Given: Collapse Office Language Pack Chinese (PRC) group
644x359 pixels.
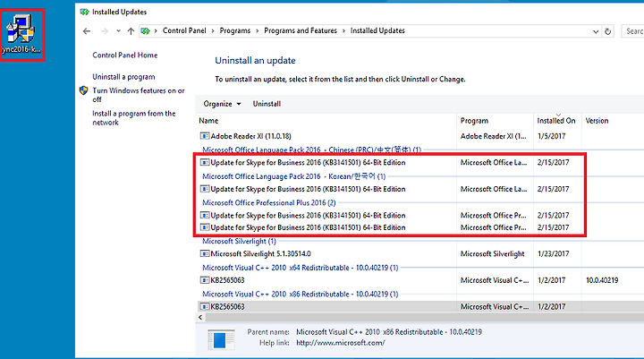Looking at the screenshot, I should coord(312,150).
